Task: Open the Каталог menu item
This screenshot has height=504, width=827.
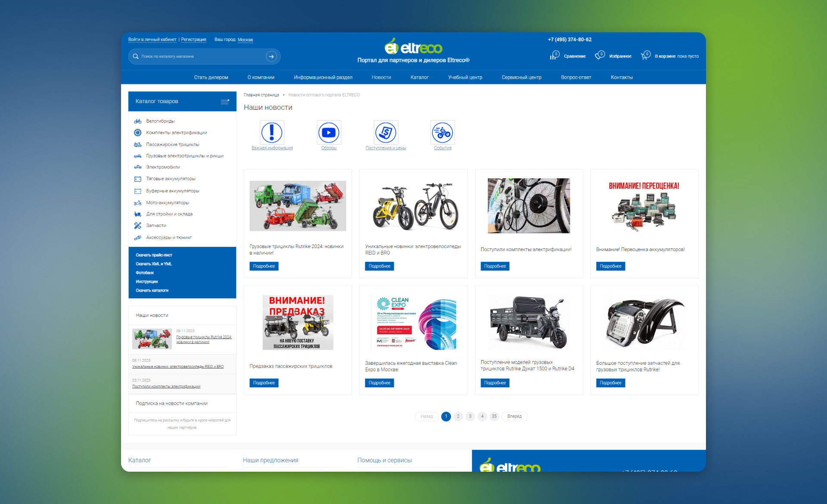Action: click(419, 78)
